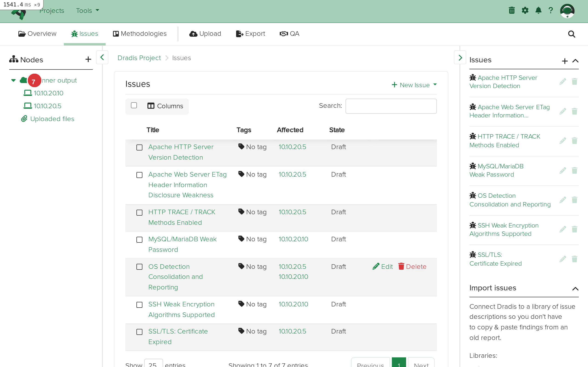Open the help question mark icon
This screenshot has height=367, width=588.
click(551, 10)
